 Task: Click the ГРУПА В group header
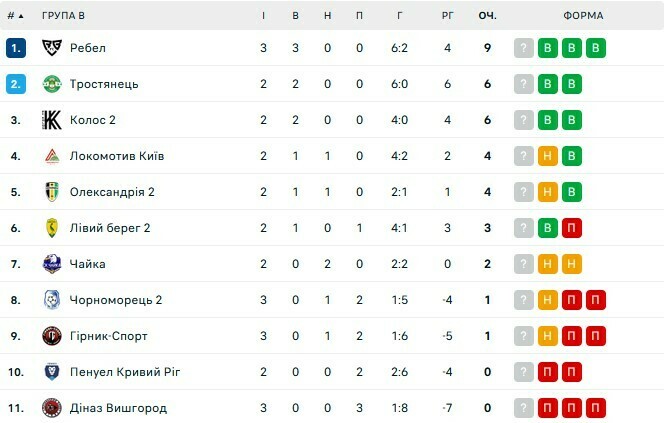pyautogui.click(x=63, y=16)
